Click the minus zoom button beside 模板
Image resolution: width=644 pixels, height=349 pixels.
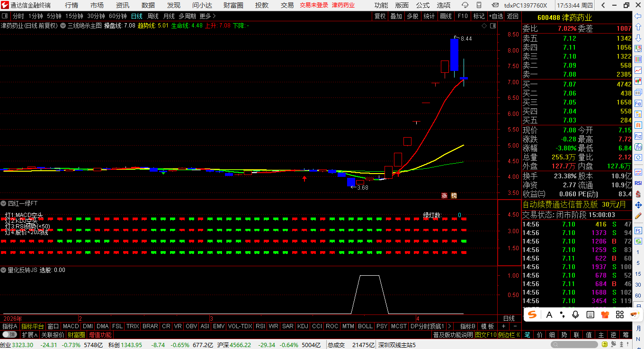(x=515, y=326)
